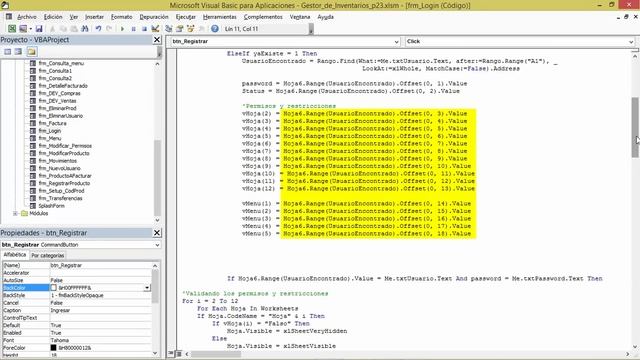Screen dimensions: 640x360
Task: Open the Object Browser icon
Action: [190, 29]
